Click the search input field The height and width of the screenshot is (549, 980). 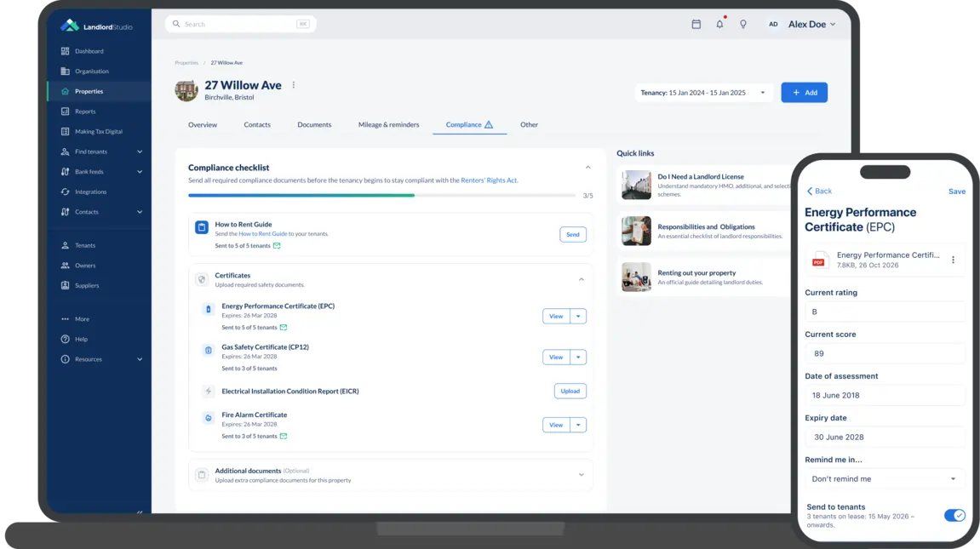[241, 24]
